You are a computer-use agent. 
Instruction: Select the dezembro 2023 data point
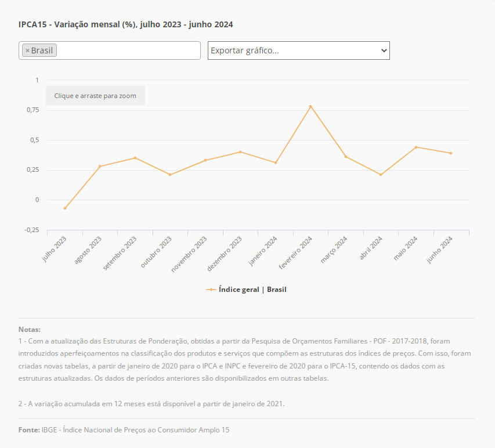tap(240, 152)
